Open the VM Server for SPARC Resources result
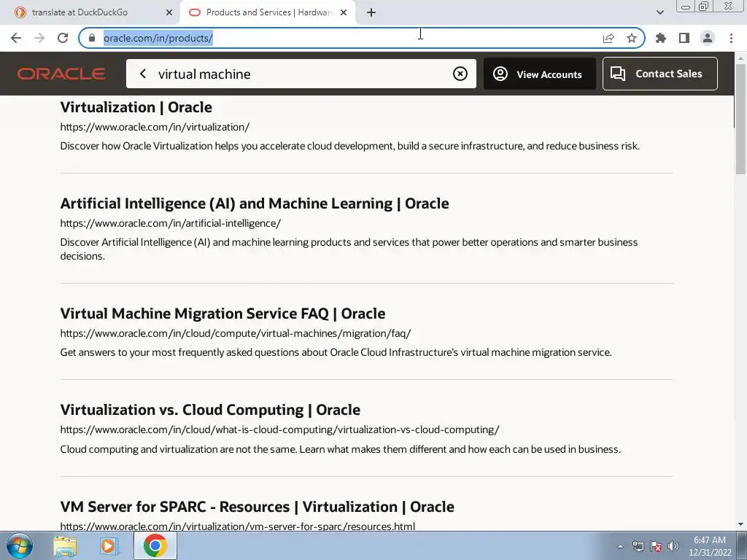747x560 pixels. (x=258, y=507)
